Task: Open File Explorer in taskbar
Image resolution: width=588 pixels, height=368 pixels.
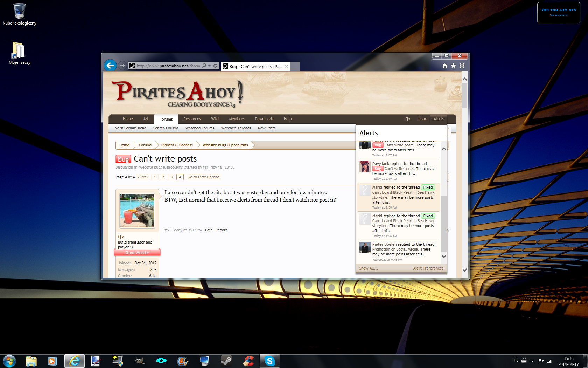Action: click(x=31, y=361)
